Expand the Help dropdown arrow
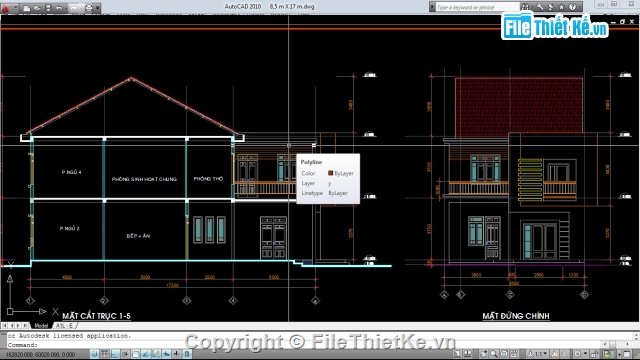 pos(580,7)
